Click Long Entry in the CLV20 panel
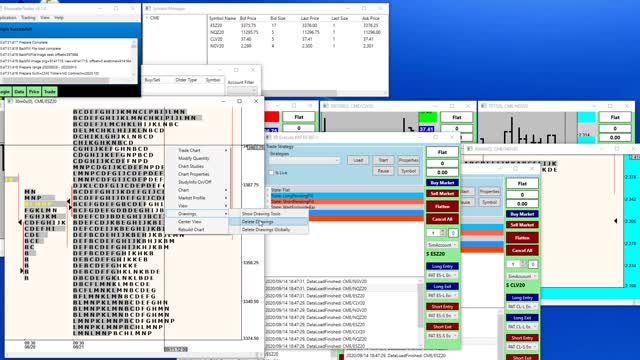Viewport: 640px width, 360px height. click(x=522, y=298)
